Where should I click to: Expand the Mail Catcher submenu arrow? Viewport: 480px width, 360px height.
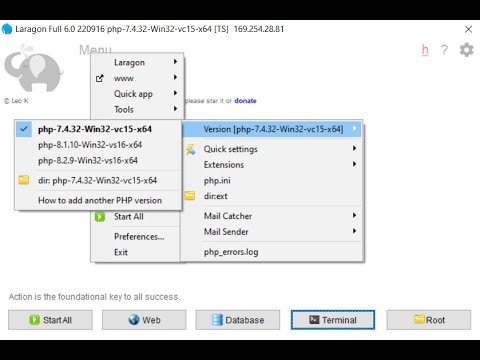coord(354,215)
